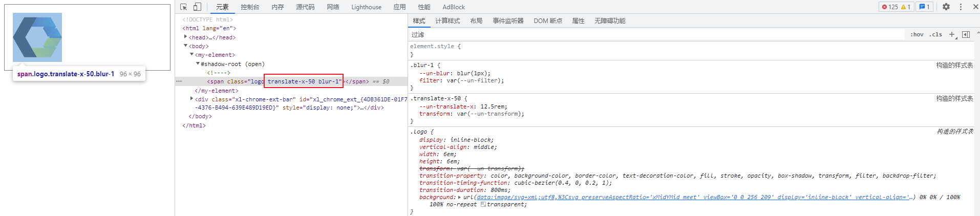Click the .translate-x-50 selector
The height and width of the screenshot is (216, 980).
tap(435, 98)
